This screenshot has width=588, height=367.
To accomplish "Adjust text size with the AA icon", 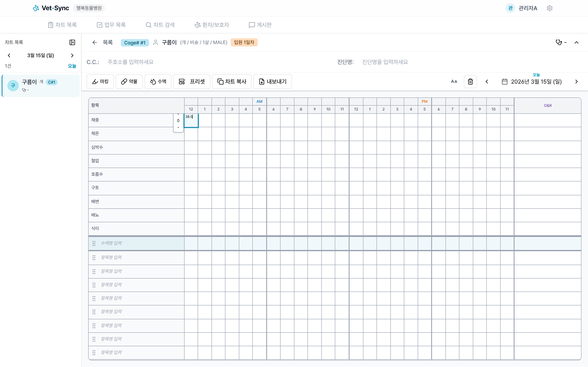I will 454,82.
